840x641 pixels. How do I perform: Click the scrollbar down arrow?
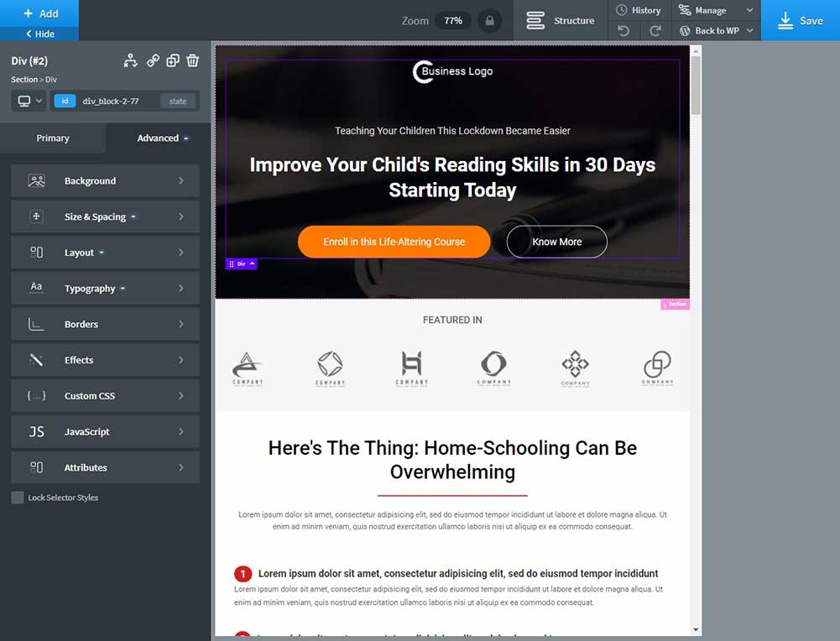[x=696, y=630]
